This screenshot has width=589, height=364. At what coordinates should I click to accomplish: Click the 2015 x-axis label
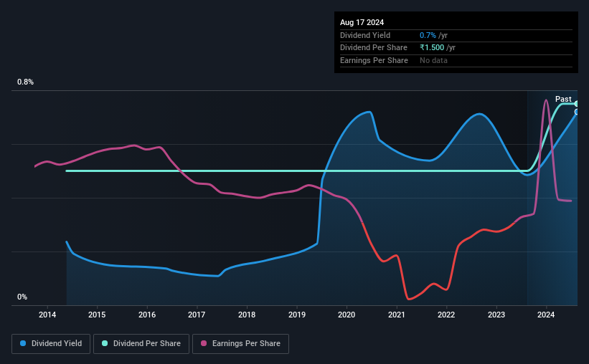point(97,315)
